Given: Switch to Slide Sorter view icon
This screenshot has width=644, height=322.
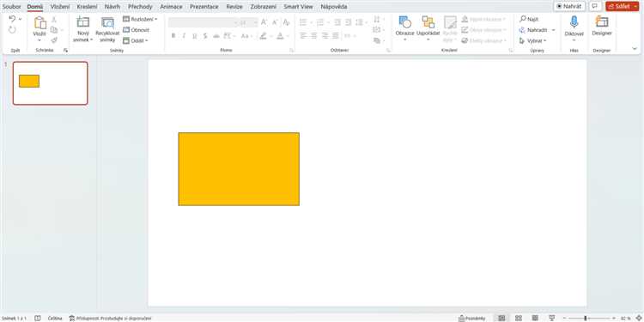Looking at the screenshot, I should click(x=519, y=319).
